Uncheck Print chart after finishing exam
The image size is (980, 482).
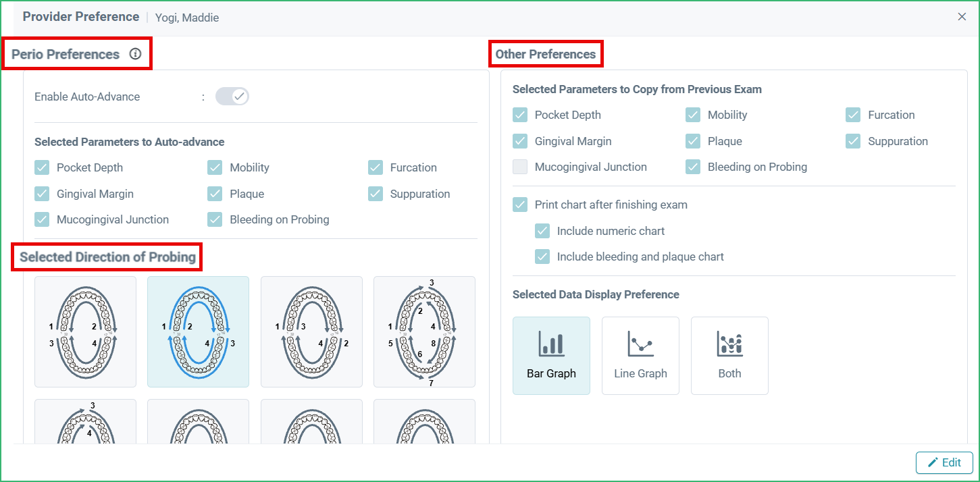pos(519,205)
